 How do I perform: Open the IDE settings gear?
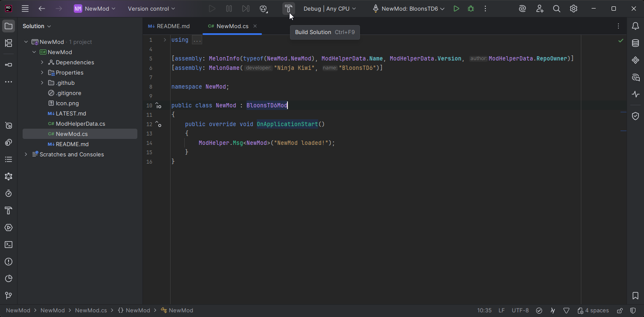(x=574, y=9)
